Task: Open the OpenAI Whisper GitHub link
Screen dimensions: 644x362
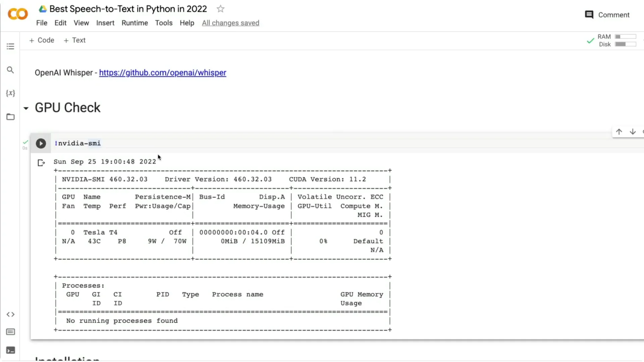Action: 162,73
